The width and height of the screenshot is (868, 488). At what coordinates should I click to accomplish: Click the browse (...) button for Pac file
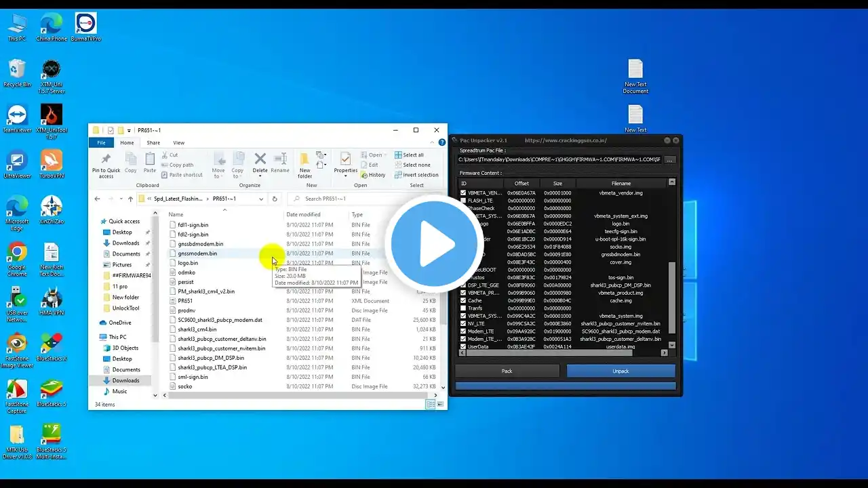tap(670, 160)
